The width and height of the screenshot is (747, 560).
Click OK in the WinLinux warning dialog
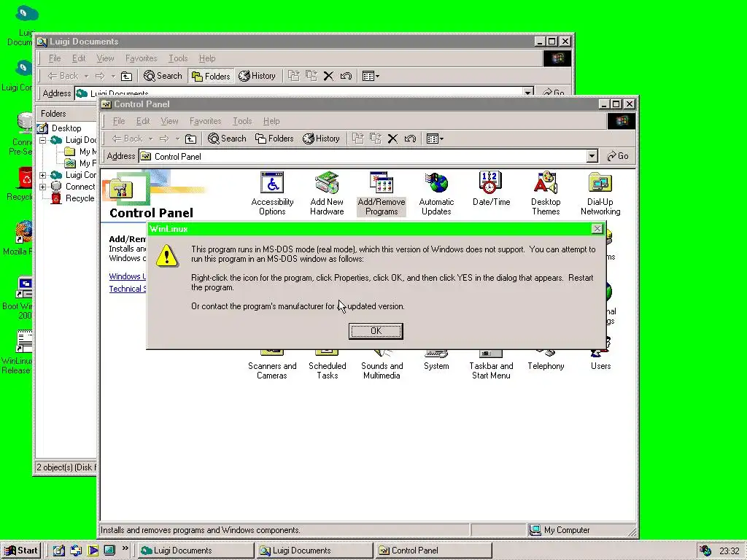point(376,331)
